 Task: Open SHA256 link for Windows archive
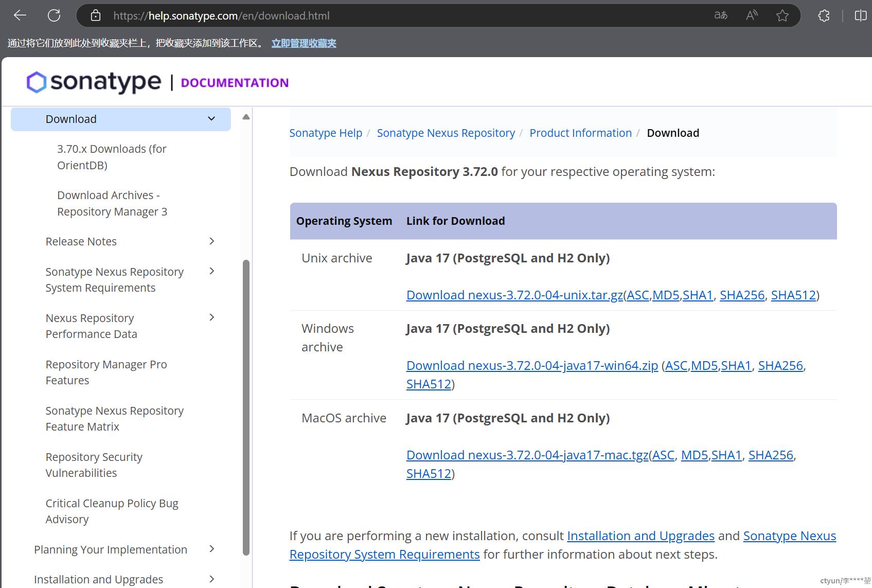[780, 365]
